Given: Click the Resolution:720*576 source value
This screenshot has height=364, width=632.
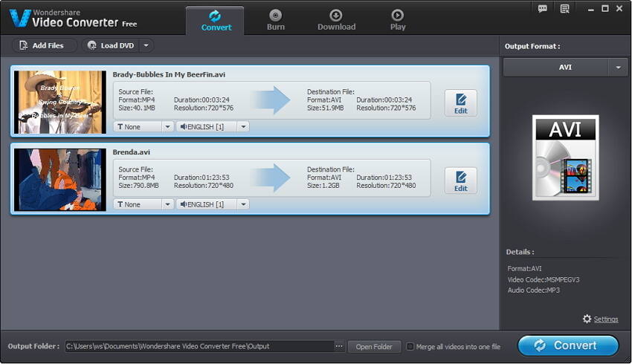Looking at the screenshot, I should pos(204,108).
